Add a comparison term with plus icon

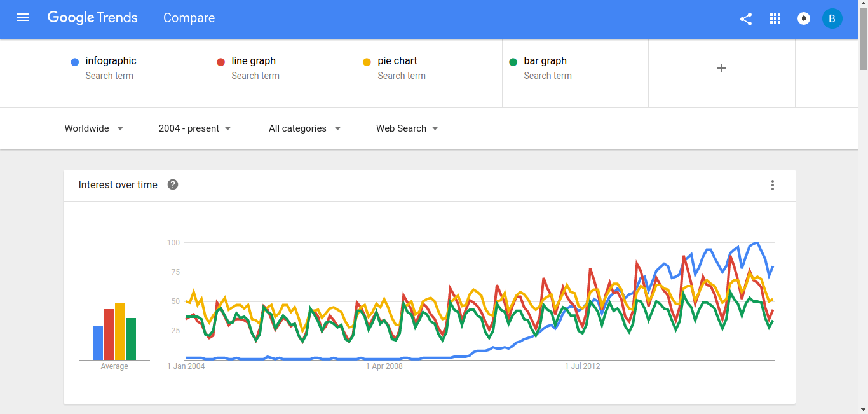click(x=722, y=68)
